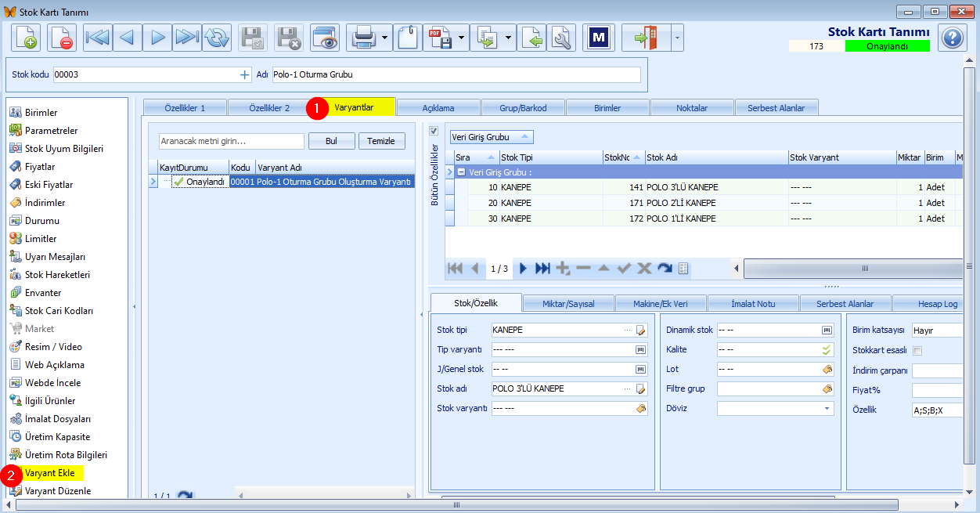
Task: Open the document wrench settings icon
Action: click(561, 37)
